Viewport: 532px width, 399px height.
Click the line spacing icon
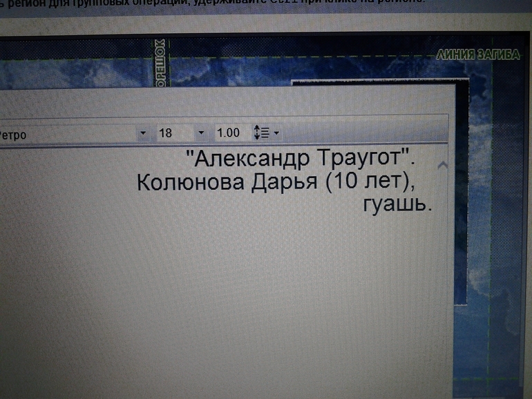point(261,133)
